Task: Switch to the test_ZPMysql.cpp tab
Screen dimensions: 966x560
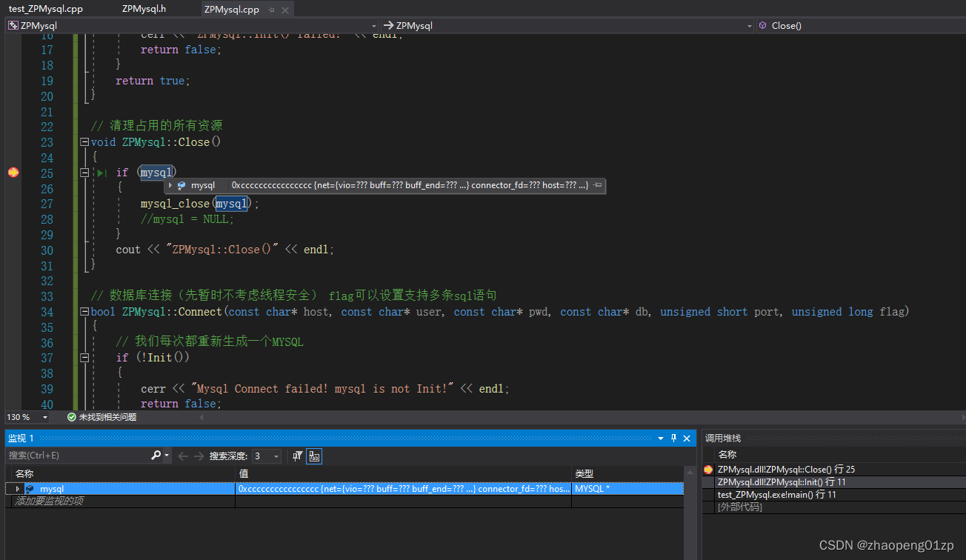Action: 46,9
